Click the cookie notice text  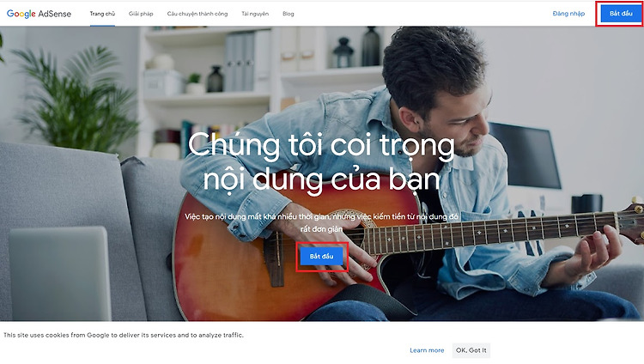pyautogui.click(x=124, y=335)
